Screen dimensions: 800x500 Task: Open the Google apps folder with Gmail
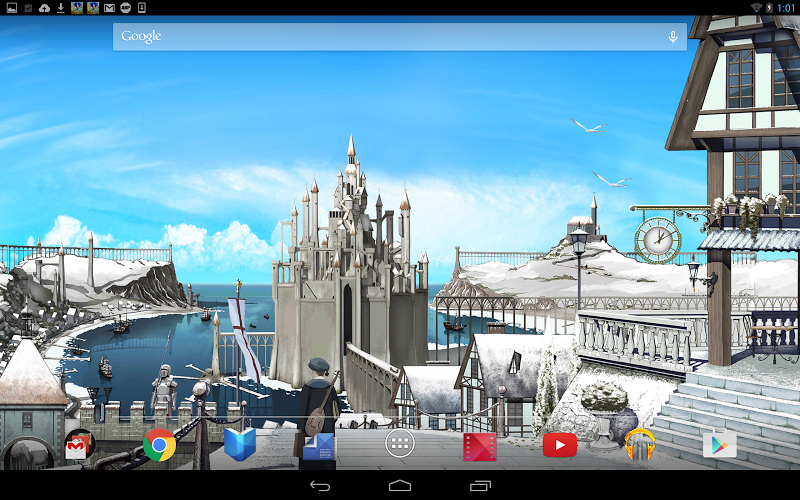pyautogui.click(x=79, y=445)
